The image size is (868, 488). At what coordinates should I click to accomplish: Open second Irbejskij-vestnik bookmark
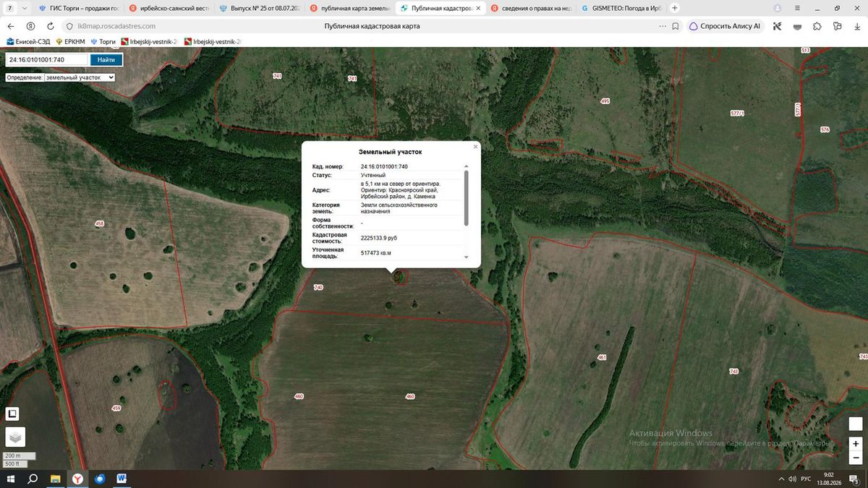tap(213, 42)
